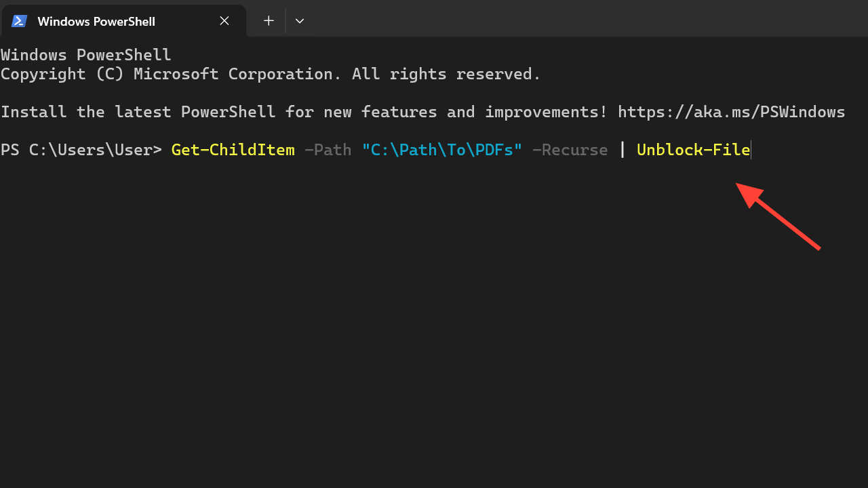This screenshot has width=868, height=488.
Task: Click the empty title bar area
Action: [x=583, y=19]
